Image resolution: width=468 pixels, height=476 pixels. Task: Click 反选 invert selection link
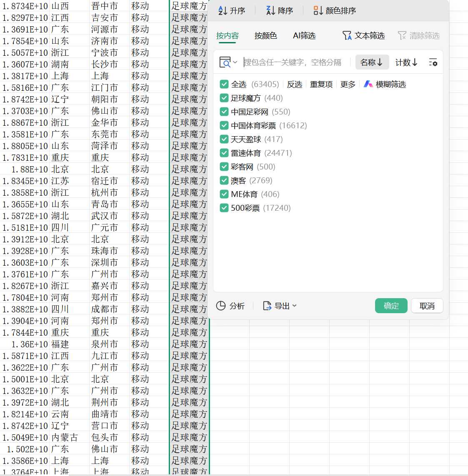[x=295, y=85]
